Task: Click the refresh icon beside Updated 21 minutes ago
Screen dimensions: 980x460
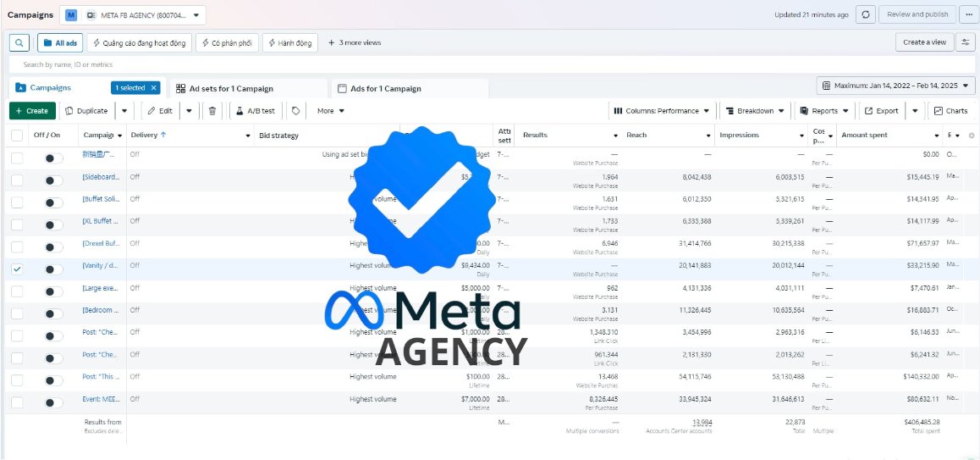Action: (x=865, y=14)
